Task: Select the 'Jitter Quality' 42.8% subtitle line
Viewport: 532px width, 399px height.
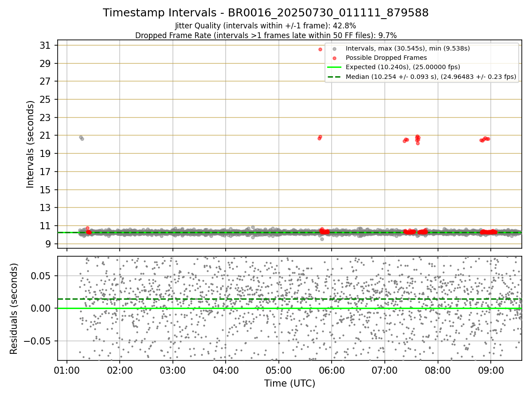Action: click(266, 26)
